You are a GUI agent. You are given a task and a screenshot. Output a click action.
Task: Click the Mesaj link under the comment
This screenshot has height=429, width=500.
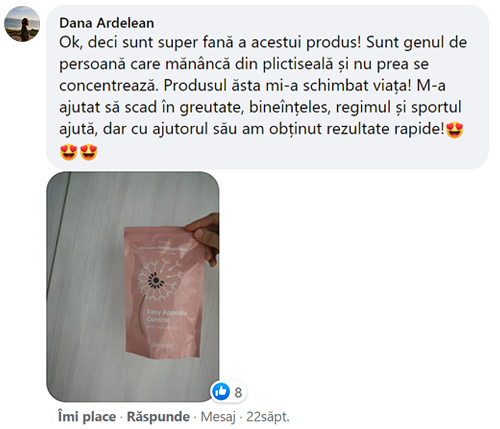pyautogui.click(x=218, y=417)
